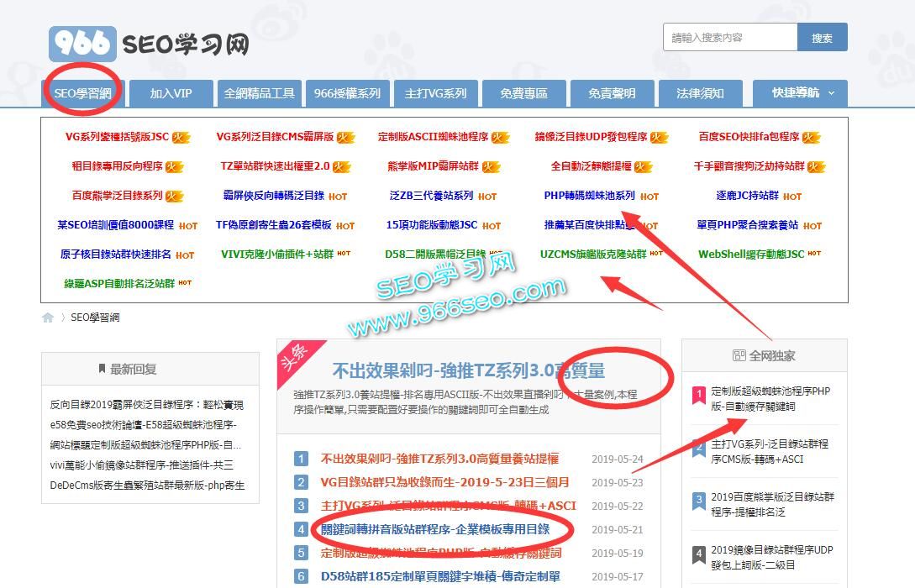Click the fire icon beside 租目錄專用反向程序
This screenshot has height=588, width=915.
(175, 167)
